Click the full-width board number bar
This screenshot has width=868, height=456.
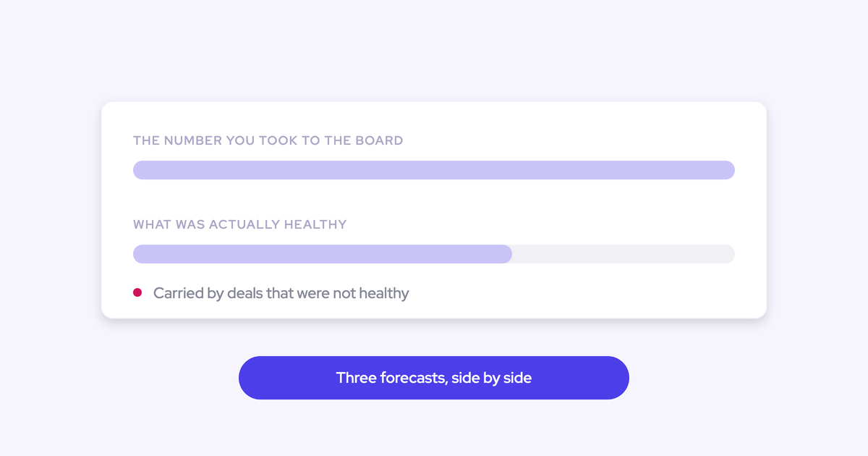[434, 170]
